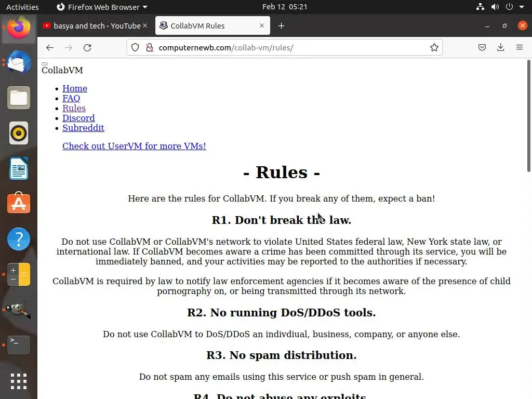Reload the current page
The width and height of the screenshot is (532, 399).
pos(87,47)
